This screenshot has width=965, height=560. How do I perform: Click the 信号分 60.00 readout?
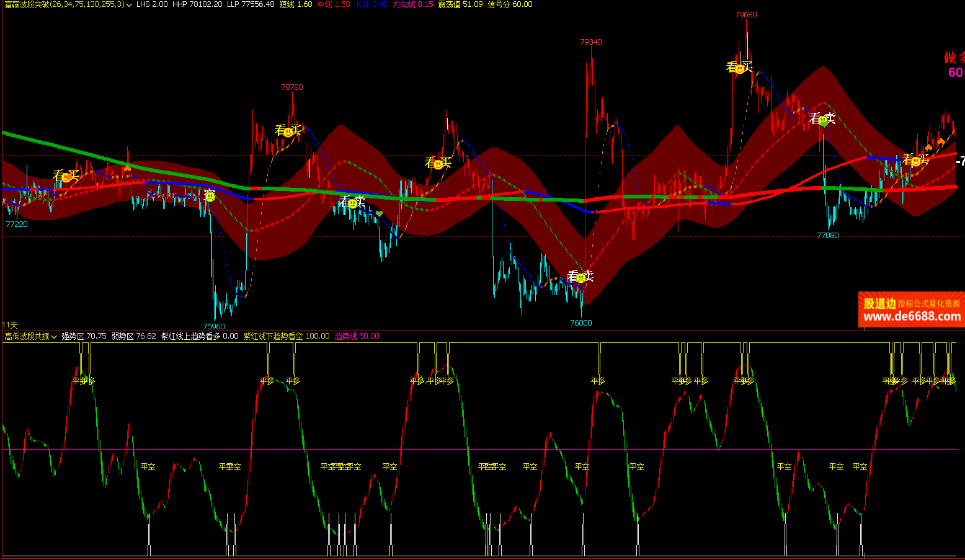(510, 4)
